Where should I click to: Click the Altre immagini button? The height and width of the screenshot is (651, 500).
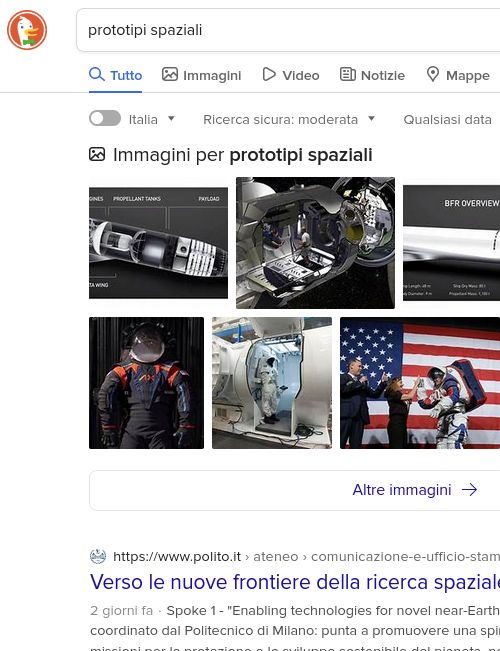(294, 490)
